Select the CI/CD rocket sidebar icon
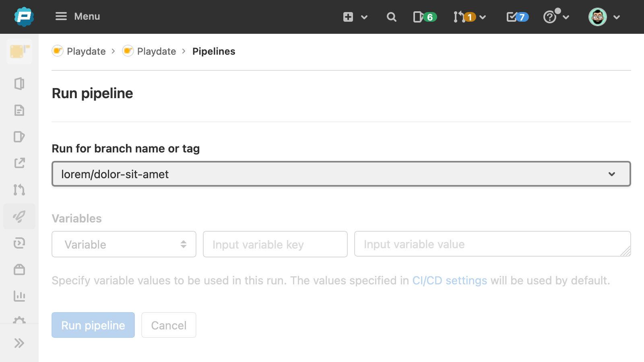The height and width of the screenshot is (362, 644). (19, 216)
